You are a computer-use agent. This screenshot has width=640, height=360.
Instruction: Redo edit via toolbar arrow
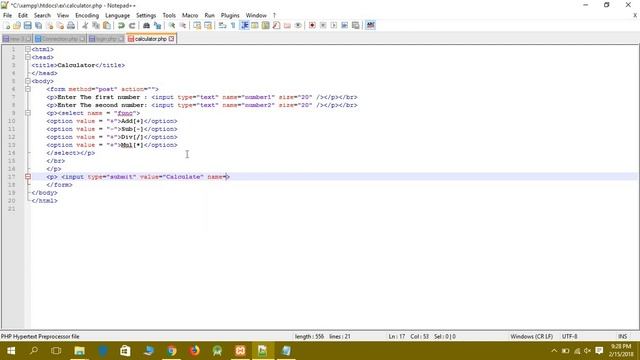(132, 25)
